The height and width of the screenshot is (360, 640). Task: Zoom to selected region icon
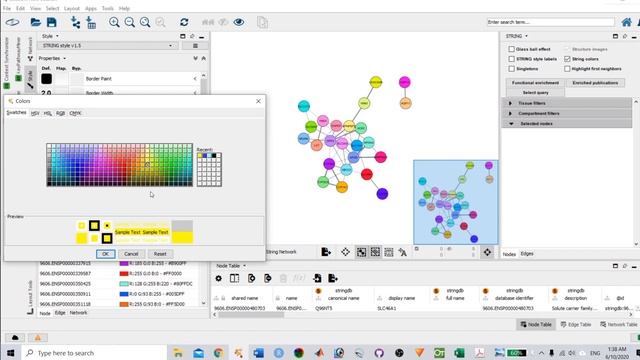(160, 22)
